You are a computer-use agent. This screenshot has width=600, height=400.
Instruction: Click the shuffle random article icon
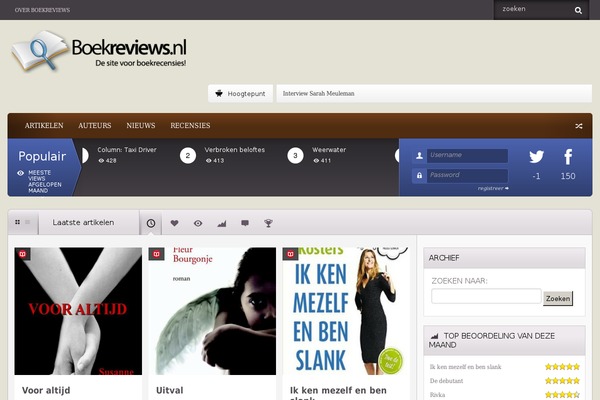(579, 126)
